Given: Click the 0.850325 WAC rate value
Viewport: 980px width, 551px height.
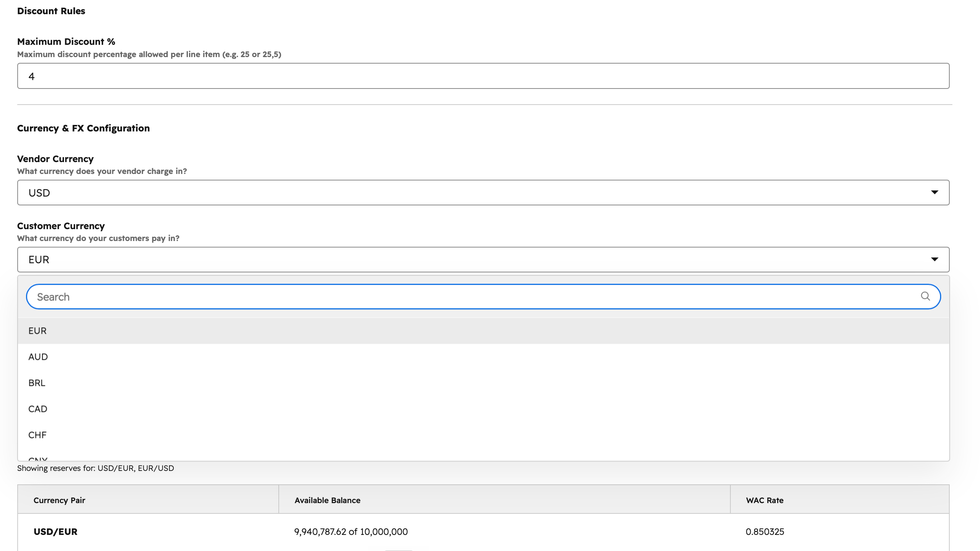Looking at the screenshot, I should coord(765,531).
